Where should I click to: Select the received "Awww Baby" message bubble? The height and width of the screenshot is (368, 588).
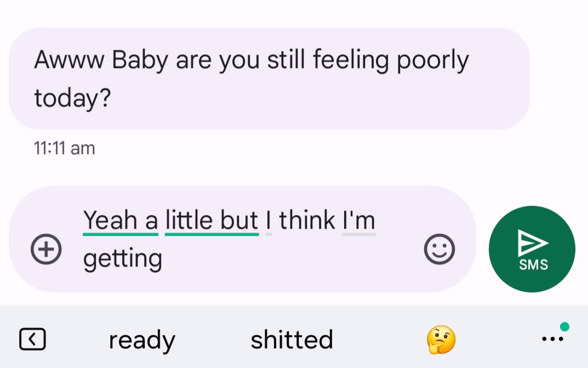269,78
